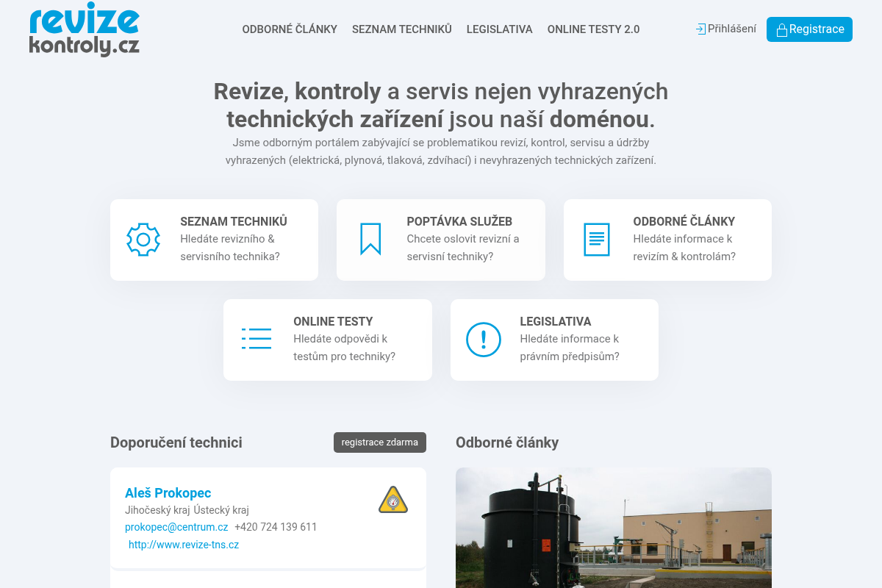Open the Odborné články card heading
882x588 pixels.
[684, 221]
